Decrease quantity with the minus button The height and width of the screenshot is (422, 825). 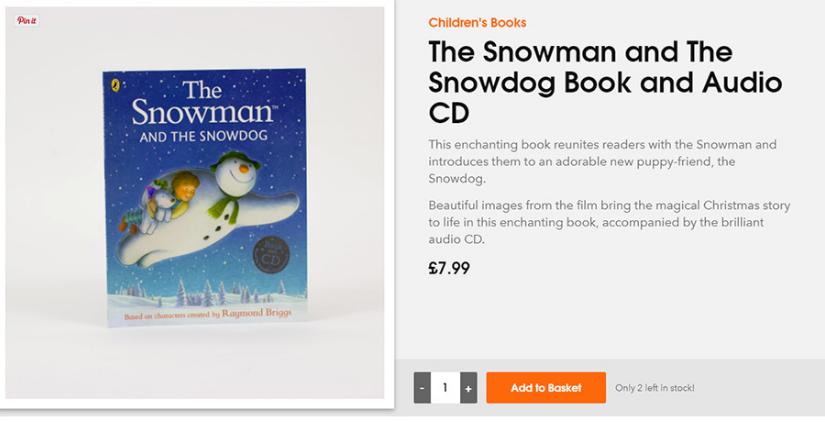click(422, 388)
